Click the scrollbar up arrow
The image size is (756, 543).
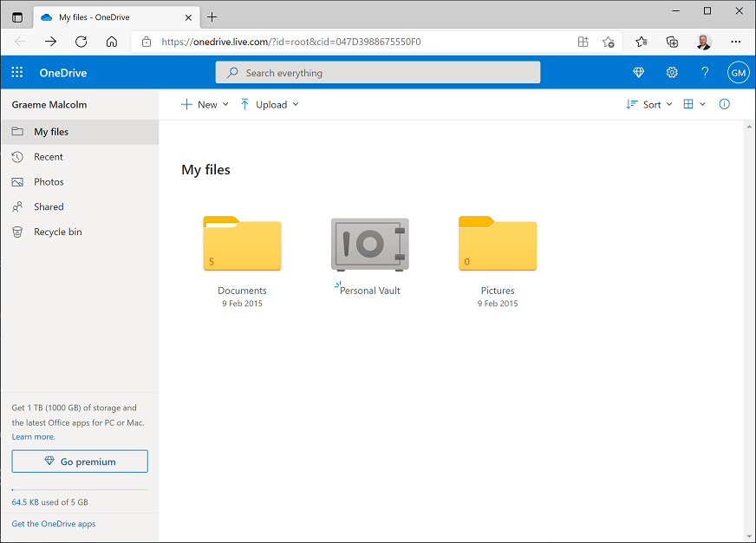[x=749, y=127]
